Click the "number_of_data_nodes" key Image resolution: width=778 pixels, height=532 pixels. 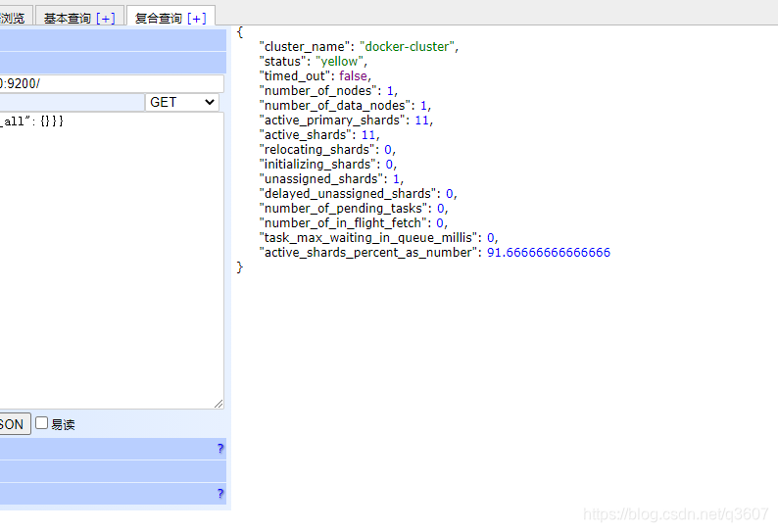point(335,106)
